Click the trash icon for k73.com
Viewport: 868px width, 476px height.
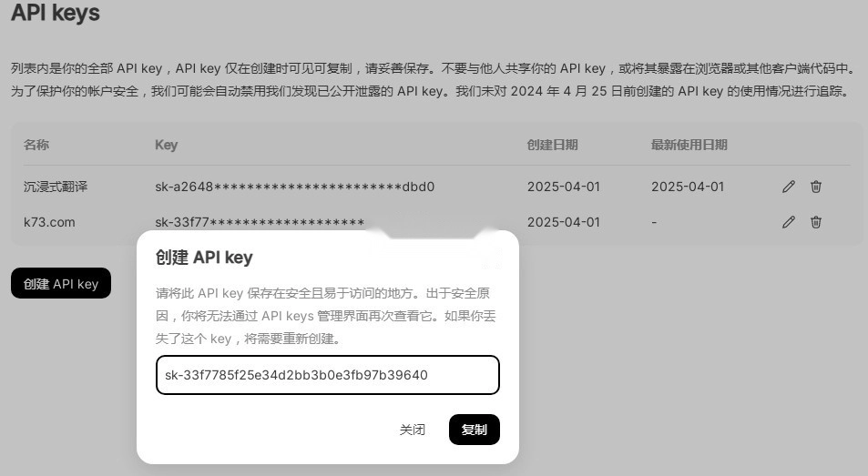(x=816, y=222)
